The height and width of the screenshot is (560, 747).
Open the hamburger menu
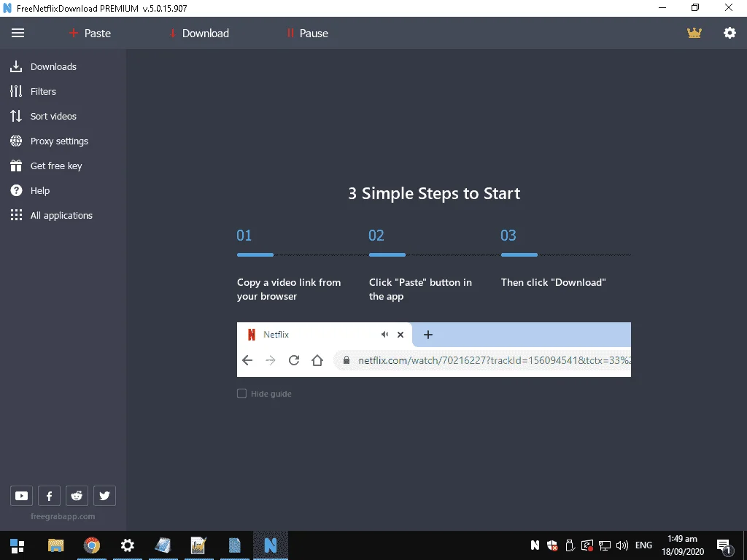click(x=18, y=33)
